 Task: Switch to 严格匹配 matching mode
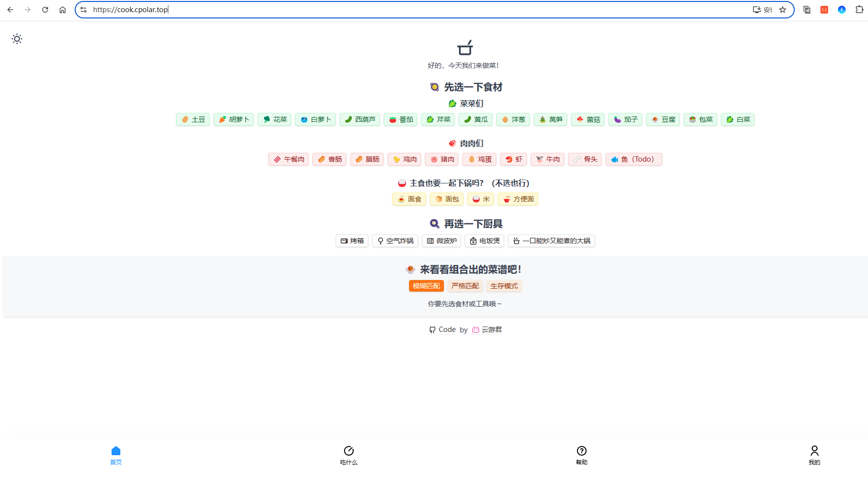click(x=465, y=286)
